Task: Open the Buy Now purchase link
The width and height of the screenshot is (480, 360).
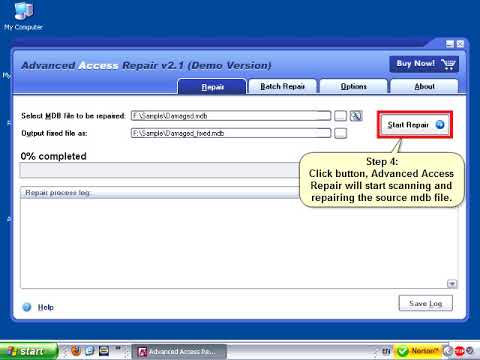Action: tap(424, 64)
